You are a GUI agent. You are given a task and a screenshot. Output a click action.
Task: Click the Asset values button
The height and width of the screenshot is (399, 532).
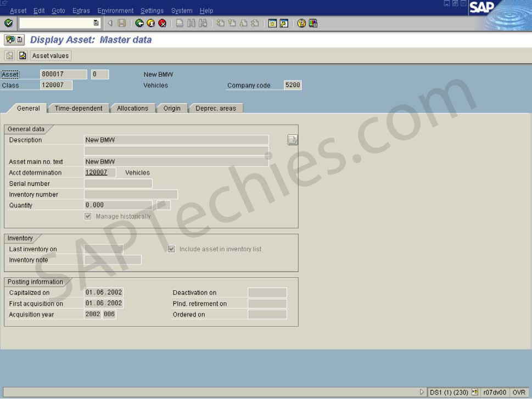(x=50, y=55)
